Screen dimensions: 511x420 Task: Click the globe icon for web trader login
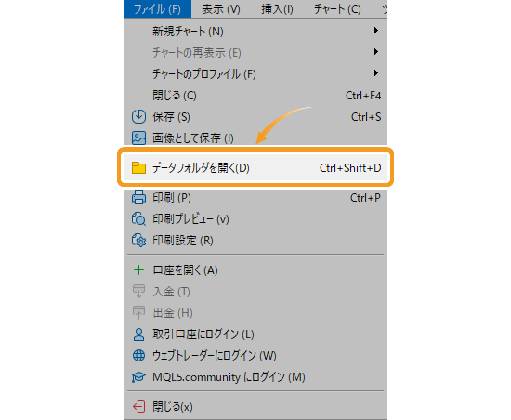[x=139, y=355]
